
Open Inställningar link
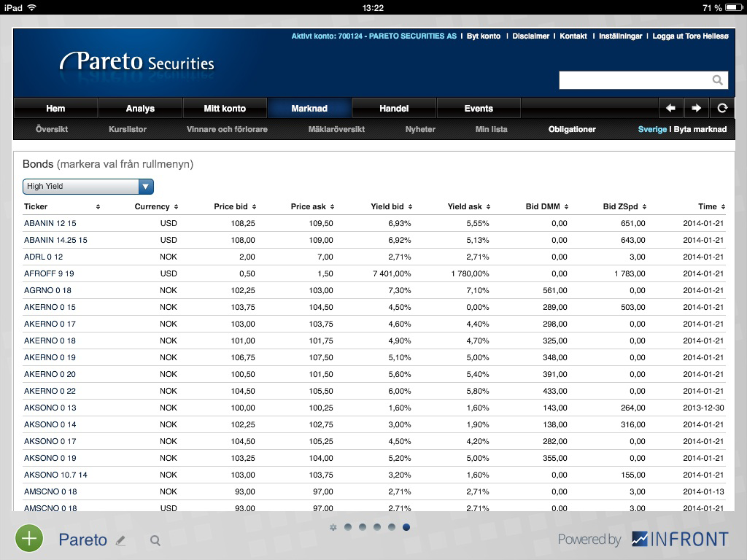[x=620, y=36]
